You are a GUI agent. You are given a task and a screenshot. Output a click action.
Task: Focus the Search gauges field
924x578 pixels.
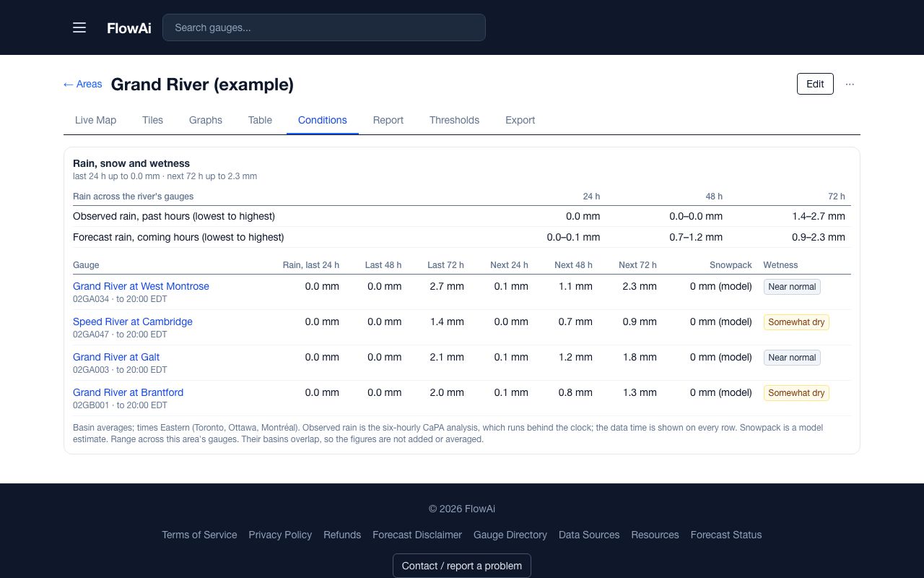pos(324,27)
